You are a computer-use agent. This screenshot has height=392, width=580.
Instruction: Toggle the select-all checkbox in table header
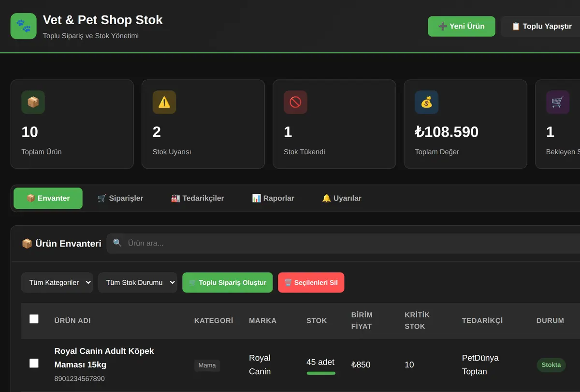tap(34, 319)
